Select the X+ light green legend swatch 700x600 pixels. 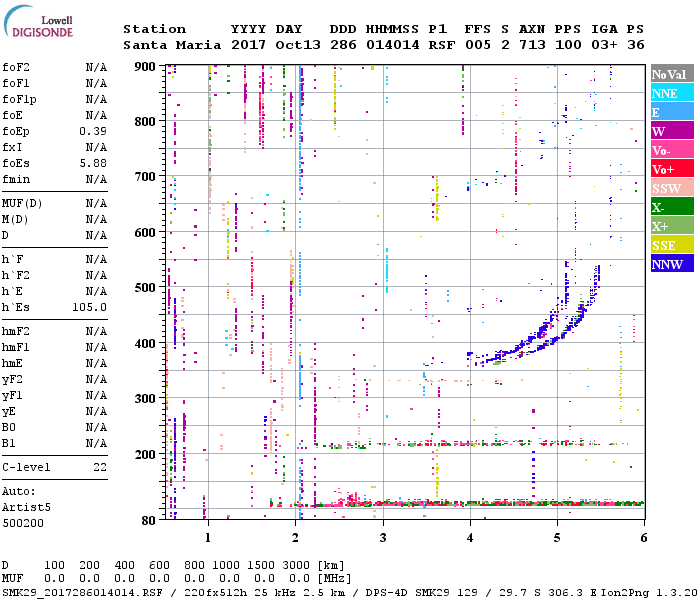pos(672,225)
